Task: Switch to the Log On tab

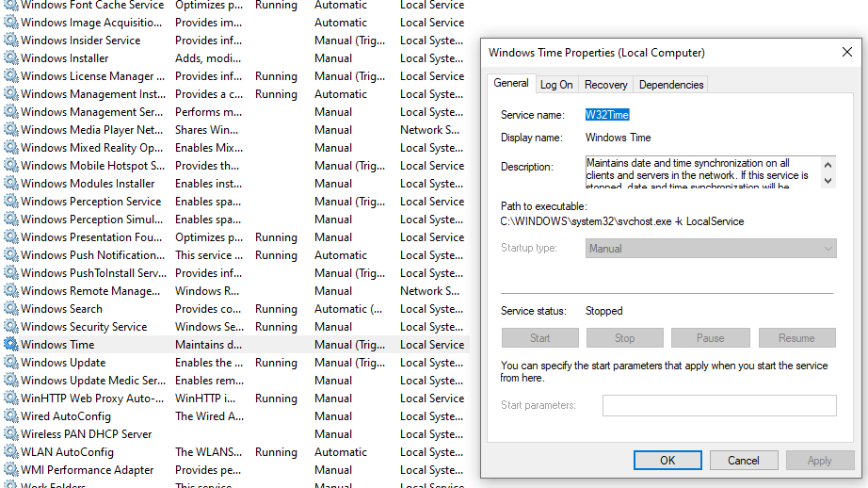Action: 556,85
